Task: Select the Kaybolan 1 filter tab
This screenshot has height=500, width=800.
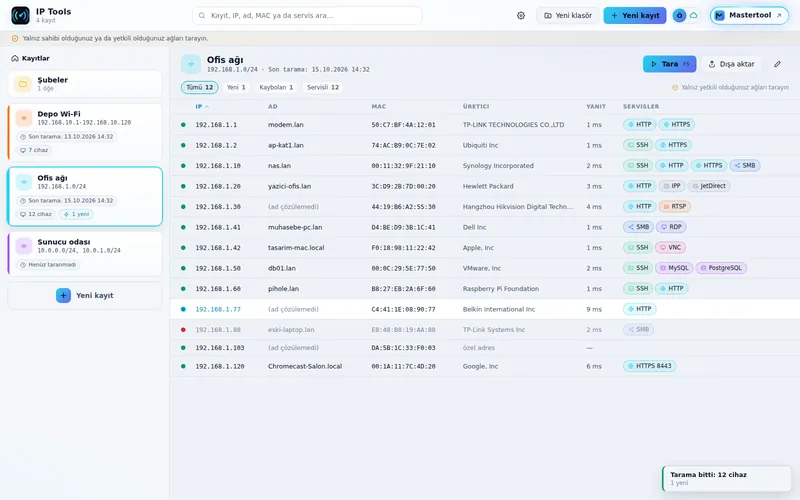Action: [x=276, y=87]
